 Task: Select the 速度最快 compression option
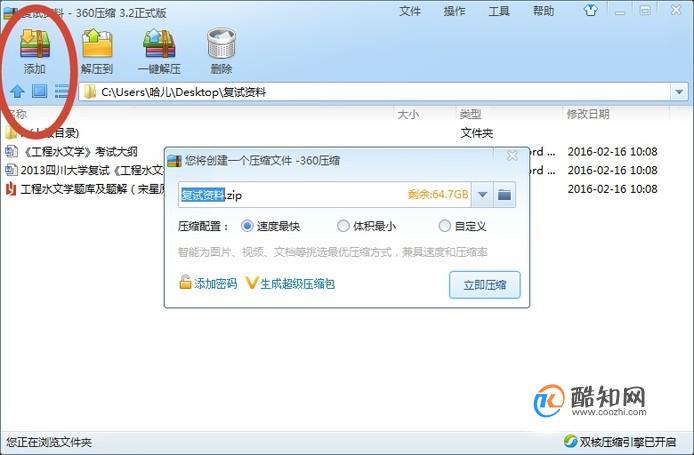click(x=247, y=226)
